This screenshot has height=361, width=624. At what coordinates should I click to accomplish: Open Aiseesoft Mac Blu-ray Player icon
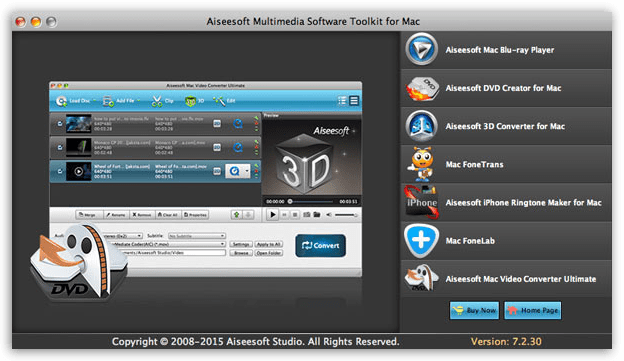421,50
